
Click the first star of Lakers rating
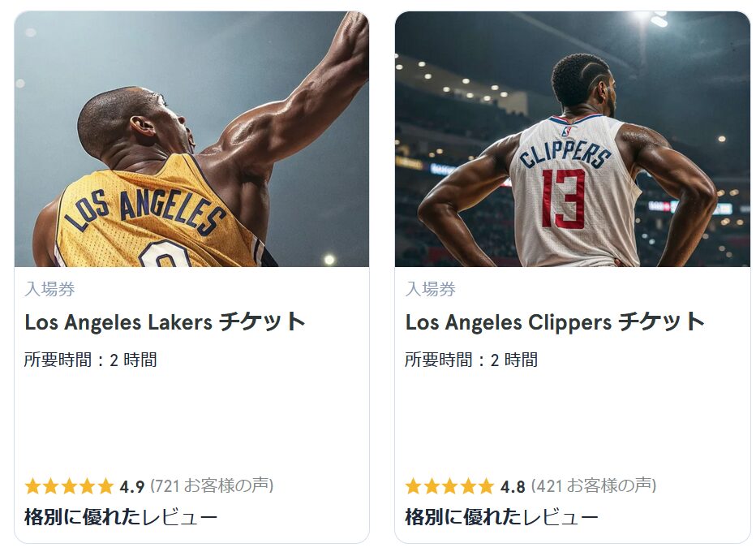(33, 486)
